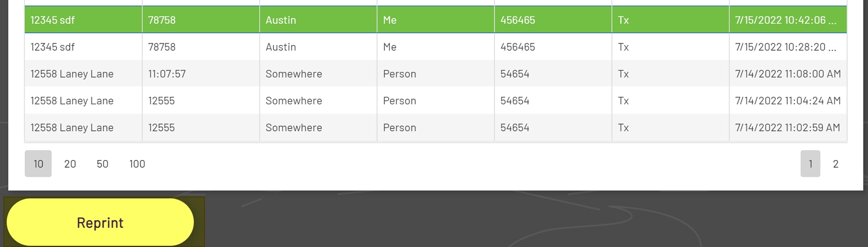868x247 pixels.
Task: Select the 7/15/2022 10:42:06 timestamp cell
Action: pos(786,20)
